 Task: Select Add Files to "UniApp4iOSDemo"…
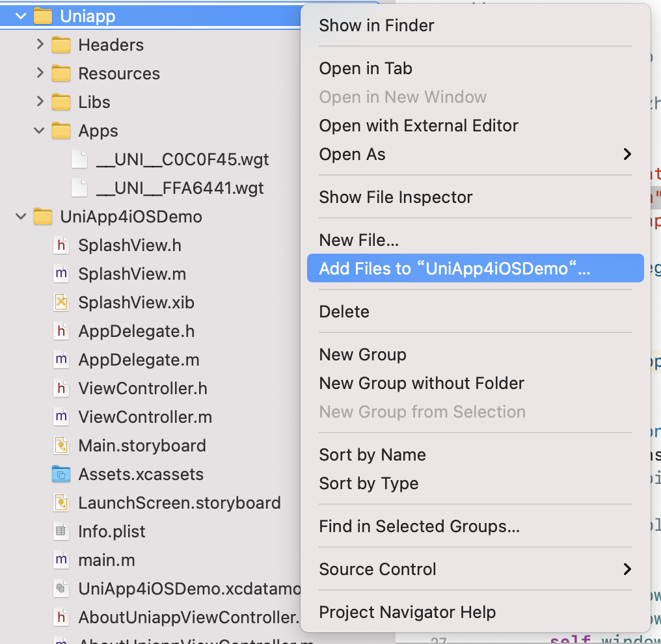476,268
